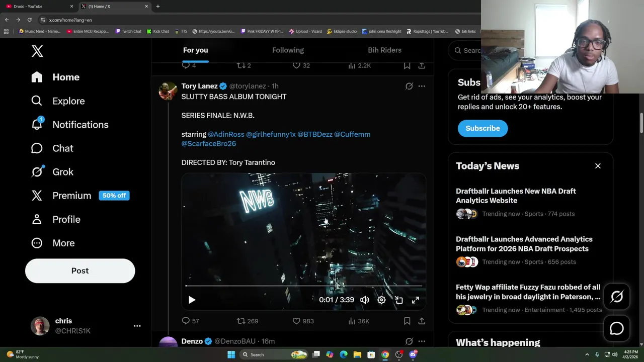This screenshot has width=644, height=362.
Task: Open account menu dots next to chris
Action: tap(137, 326)
